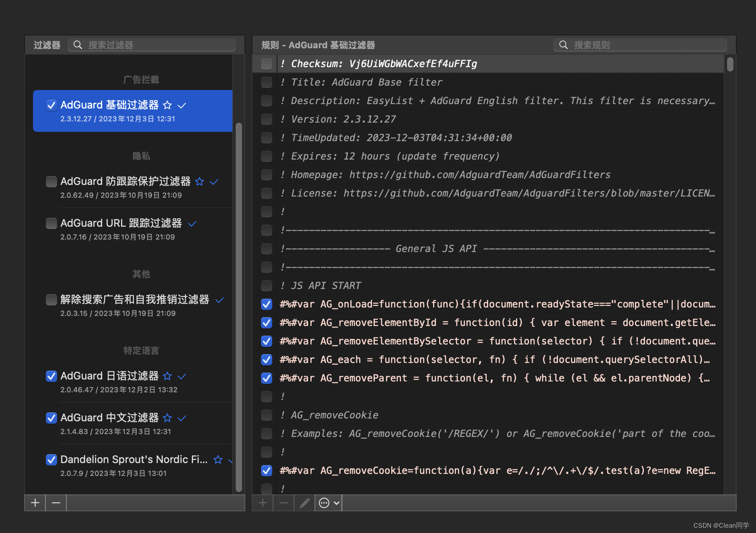Image resolution: width=756 pixels, height=533 pixels.
Task: Select the AdGuard 防跟踪保护过滤器 filter row
Action: tap(133, 187)
